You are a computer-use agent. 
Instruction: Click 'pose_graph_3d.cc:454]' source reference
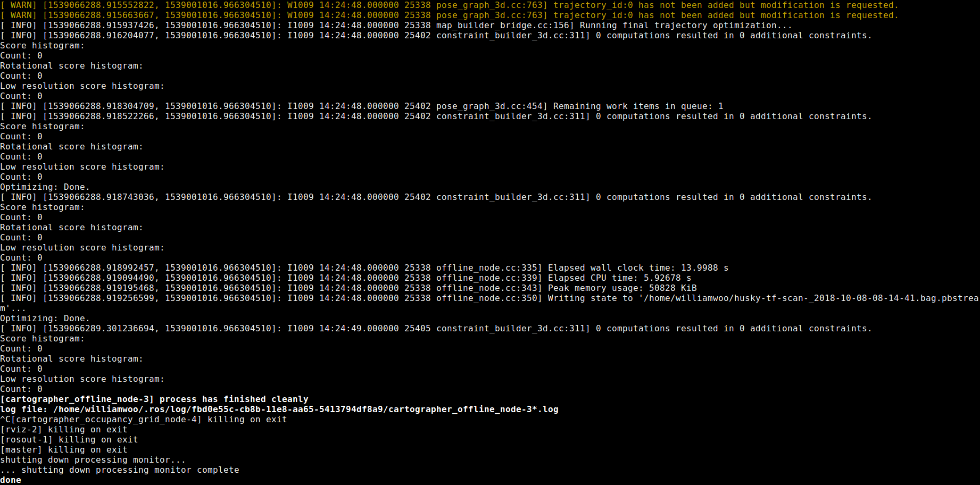[x=492, y=106]
